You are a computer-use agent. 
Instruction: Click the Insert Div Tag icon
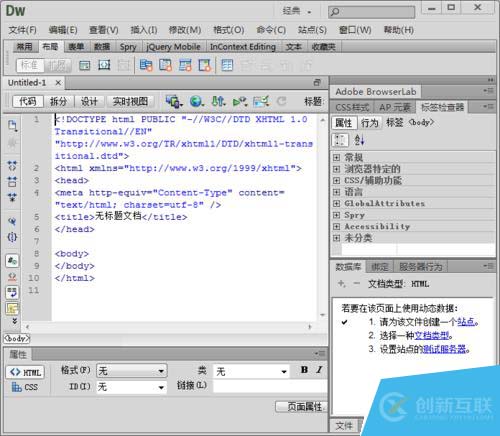84,65
